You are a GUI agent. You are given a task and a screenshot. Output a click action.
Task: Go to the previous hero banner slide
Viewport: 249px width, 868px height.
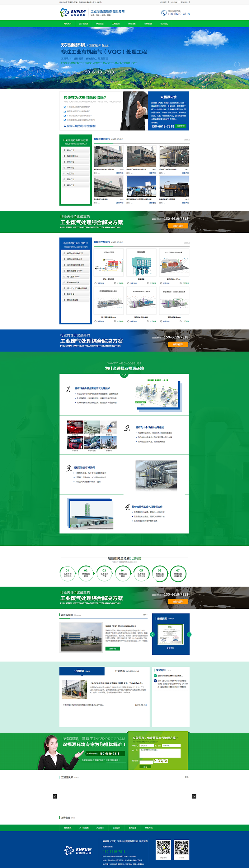point(12,64)
